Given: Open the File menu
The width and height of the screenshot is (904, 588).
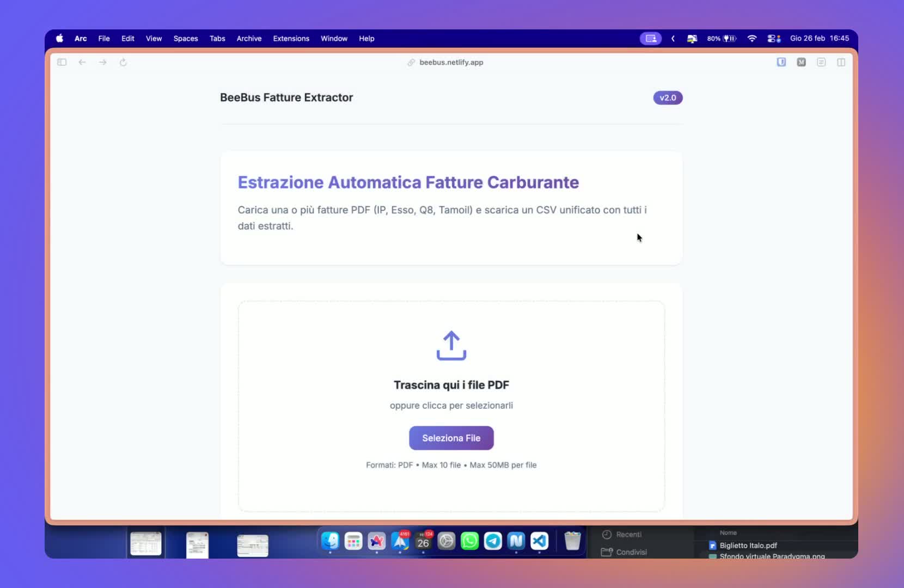Looking at the screenshot, I should pyautogui.click(x=104, y=39).
